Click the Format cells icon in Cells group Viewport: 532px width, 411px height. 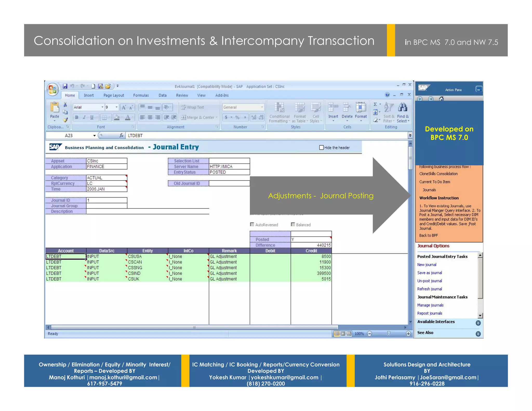pyautogui.click(x=361, y=107)
